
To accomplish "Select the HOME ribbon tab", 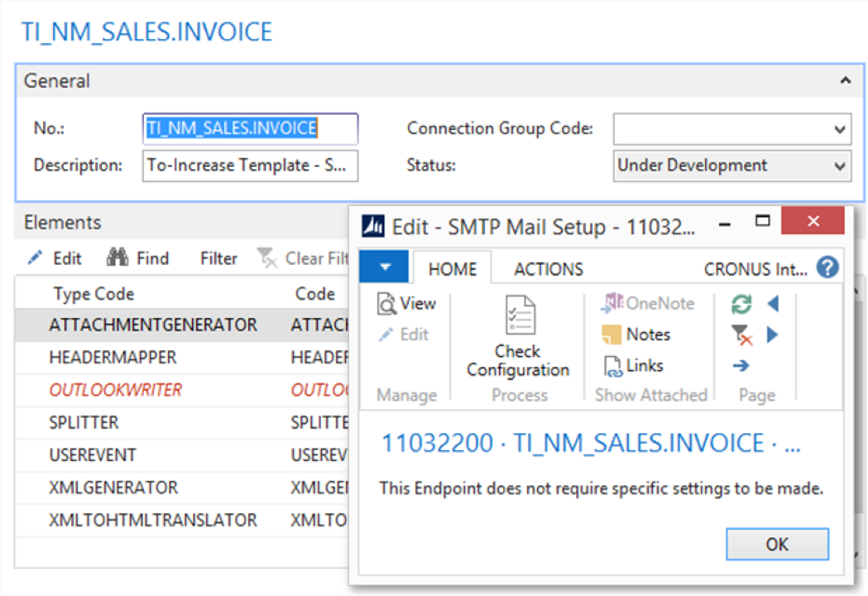I will point(452,268).
